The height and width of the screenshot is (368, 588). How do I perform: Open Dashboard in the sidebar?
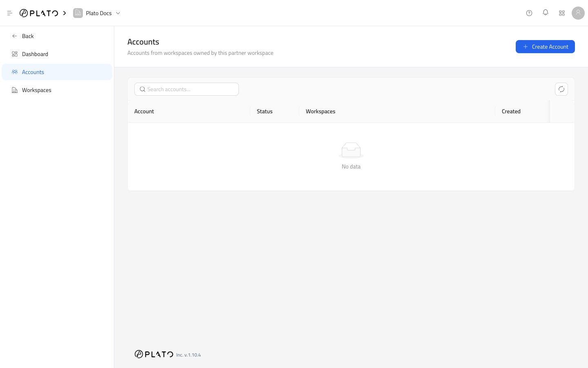click(57, 54)
